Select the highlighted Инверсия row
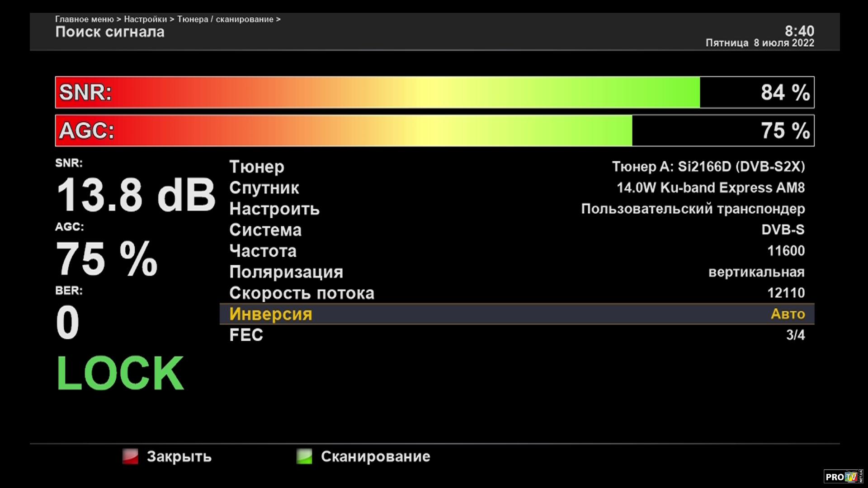The image size is (868, 488). [270, 314]
